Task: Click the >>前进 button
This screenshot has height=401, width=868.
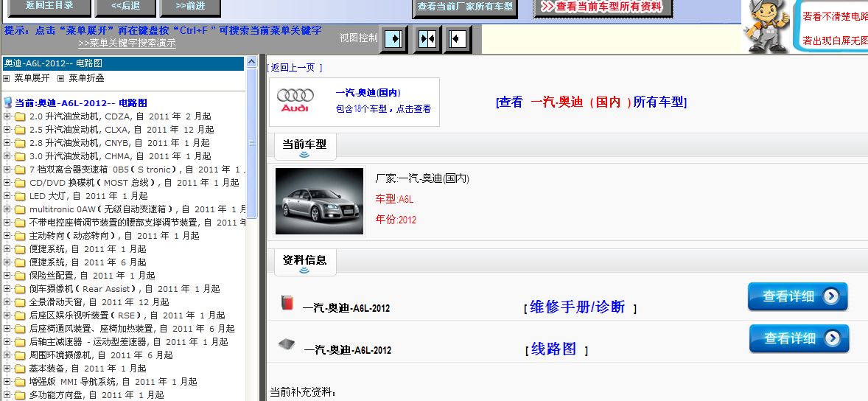Action: tap(190, 7)
